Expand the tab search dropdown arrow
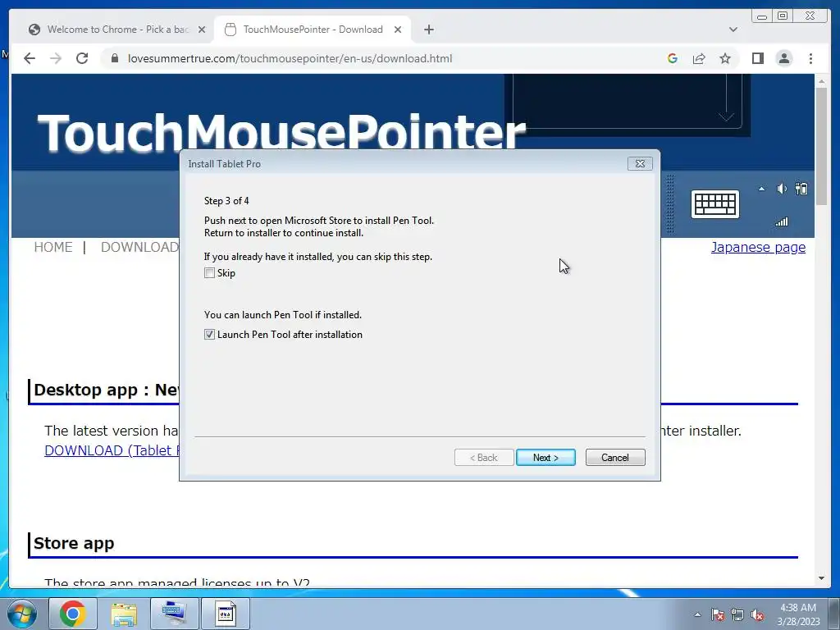The height and width of the screenshot is (630, 840). click(x=733, y=30)
